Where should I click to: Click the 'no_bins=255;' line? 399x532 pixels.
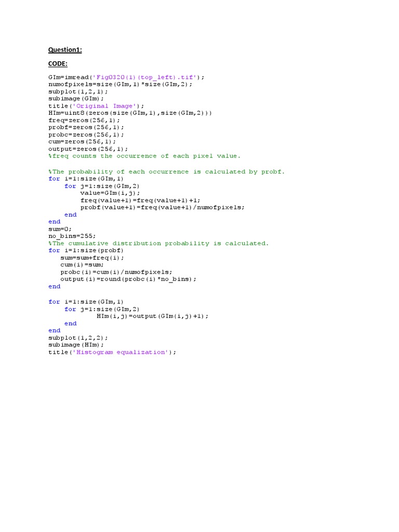(72, 236)
